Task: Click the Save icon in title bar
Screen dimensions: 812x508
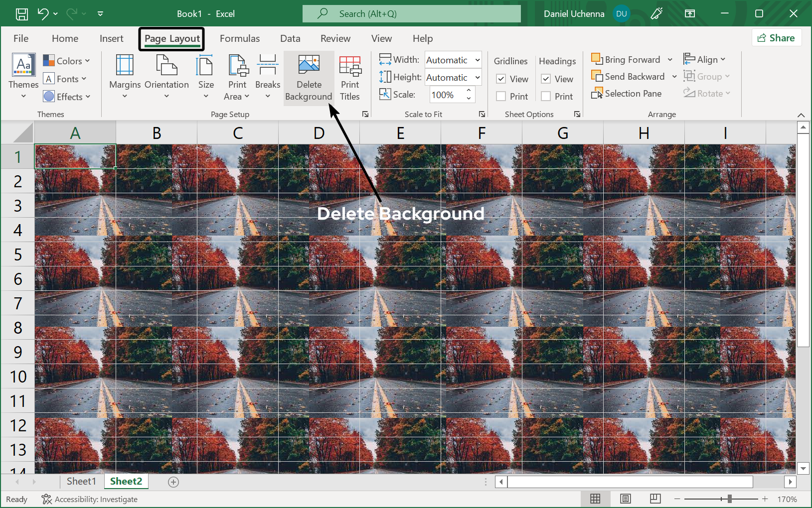Action: tap(22, 14)
